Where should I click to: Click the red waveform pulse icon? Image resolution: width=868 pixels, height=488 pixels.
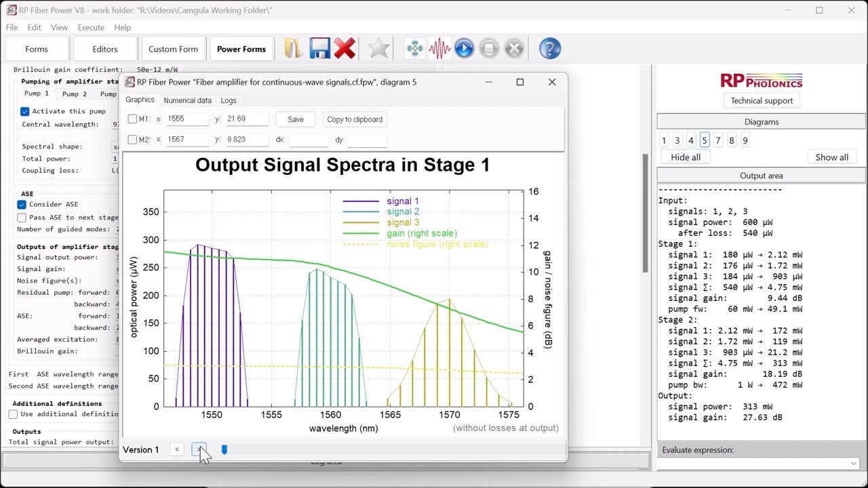tap(439, 49)
